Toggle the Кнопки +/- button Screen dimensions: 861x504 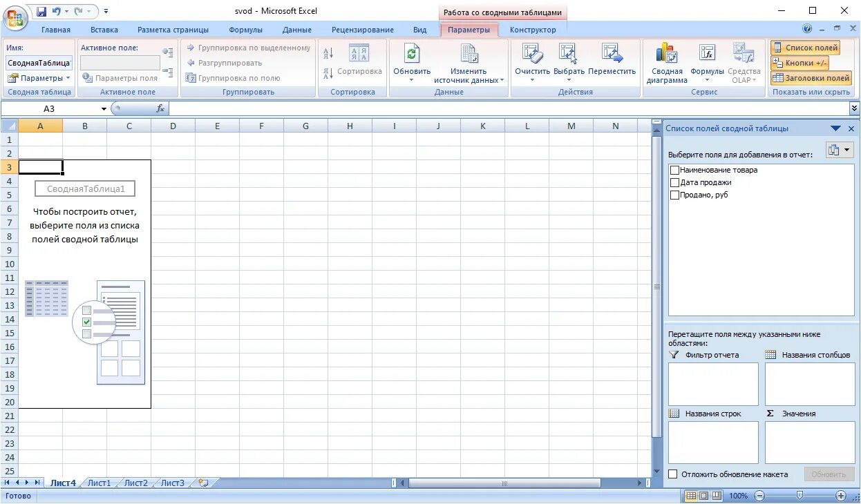[x=799, y=63]
